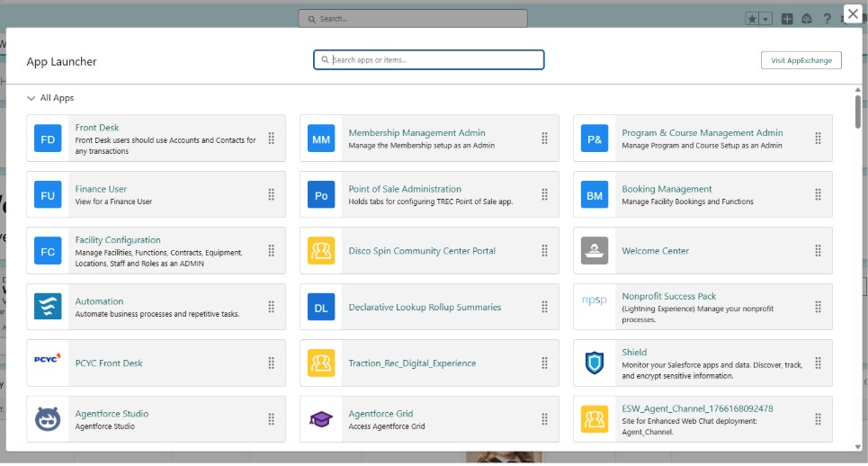
Task: Collapse the All Apps section
Action: (31, 98)
